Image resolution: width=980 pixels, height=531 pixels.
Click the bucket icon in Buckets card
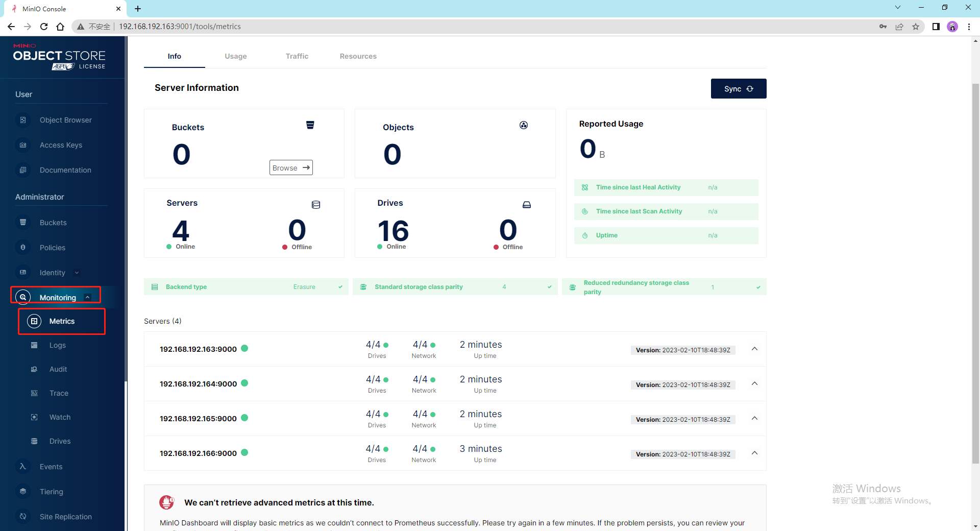pyautogui.click(x=310, y=125)
